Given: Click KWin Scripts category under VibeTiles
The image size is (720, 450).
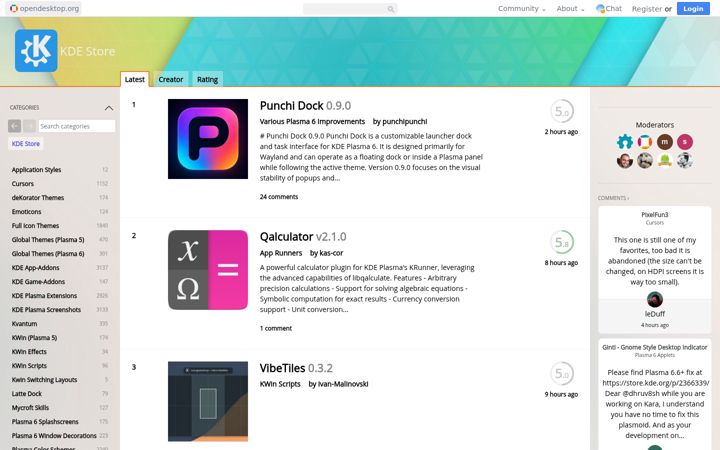Looking at the screenshot, I should point(280,384).
